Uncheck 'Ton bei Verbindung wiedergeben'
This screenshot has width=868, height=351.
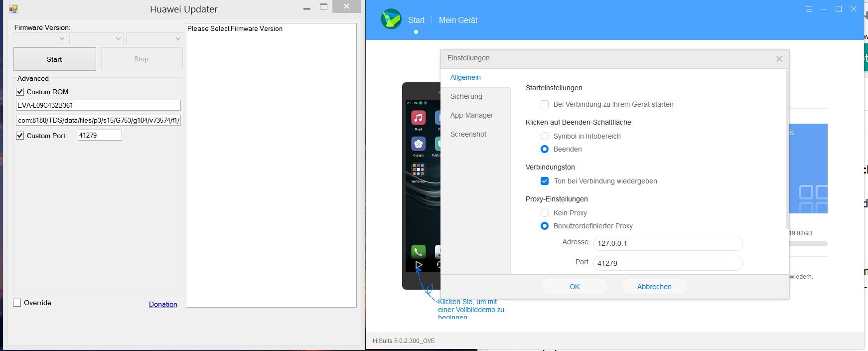[545, 181]
